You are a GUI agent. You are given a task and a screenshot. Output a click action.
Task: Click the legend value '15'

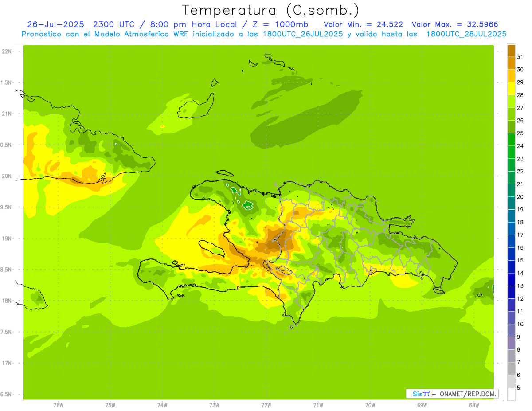pyautogui.click(x=520, y=260)
